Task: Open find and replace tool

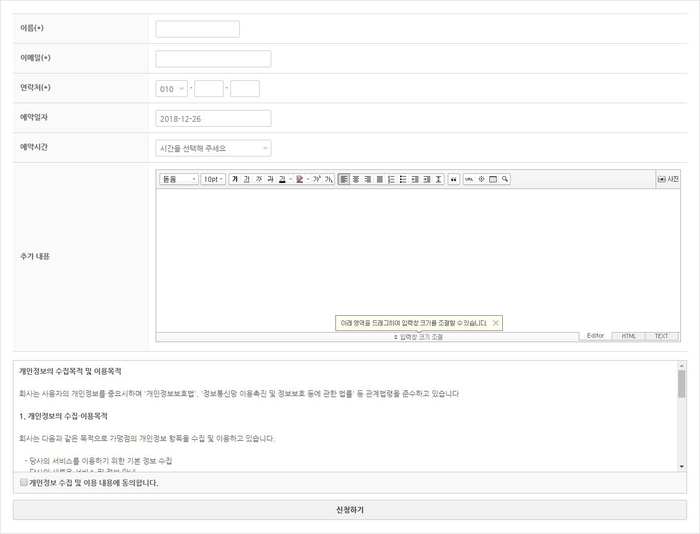Action: [x=505, y=179]
